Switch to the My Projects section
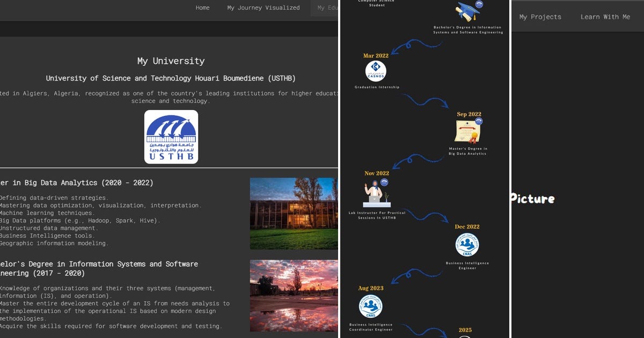644x338 pixels. pos(540,17)
